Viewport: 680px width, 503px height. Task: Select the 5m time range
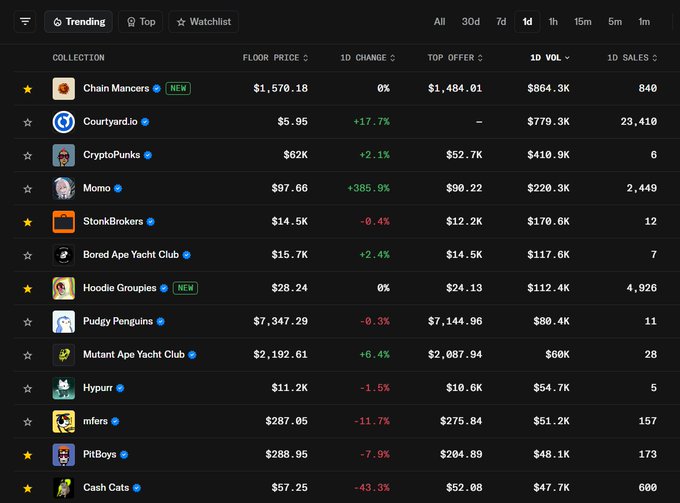[x=615, y=22]
